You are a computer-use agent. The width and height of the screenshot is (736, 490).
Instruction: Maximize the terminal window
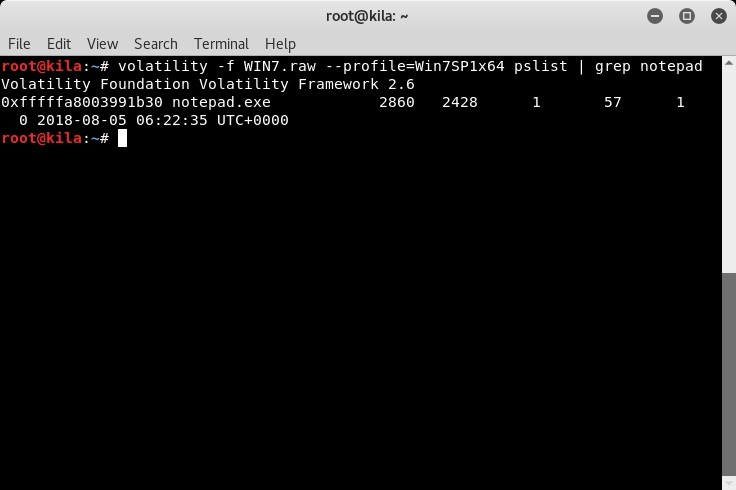coord(687,16)
